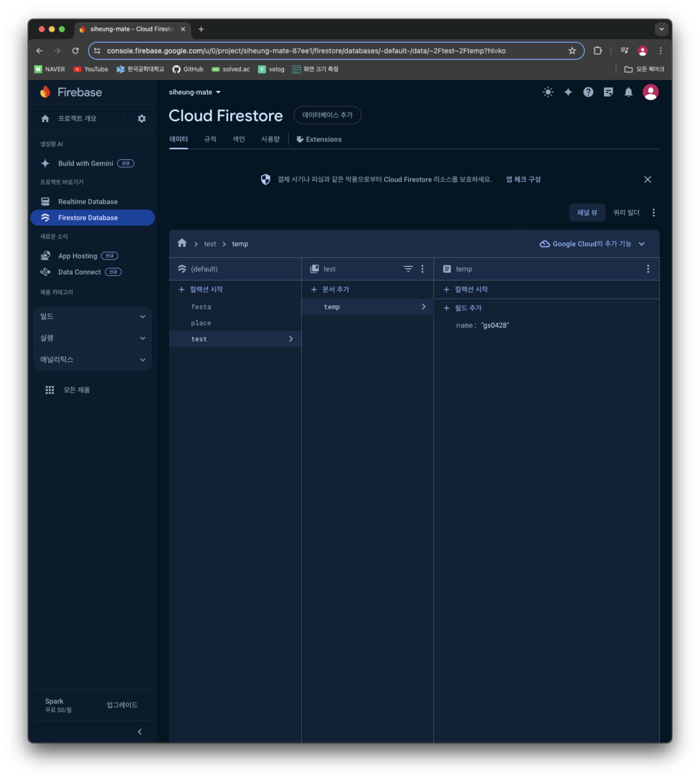Open project settings gear icon
Viewport: 700px width, 780px height.
point(142,118)
